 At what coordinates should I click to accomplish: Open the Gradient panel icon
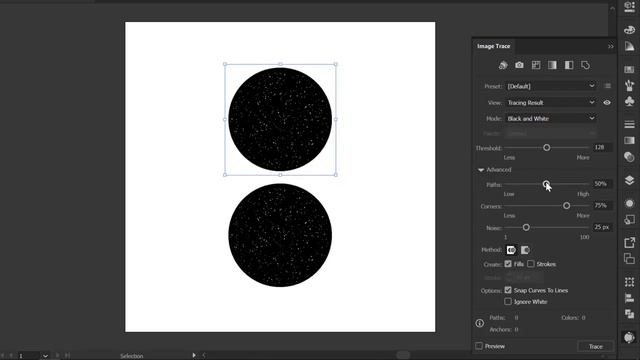[629, 140]
